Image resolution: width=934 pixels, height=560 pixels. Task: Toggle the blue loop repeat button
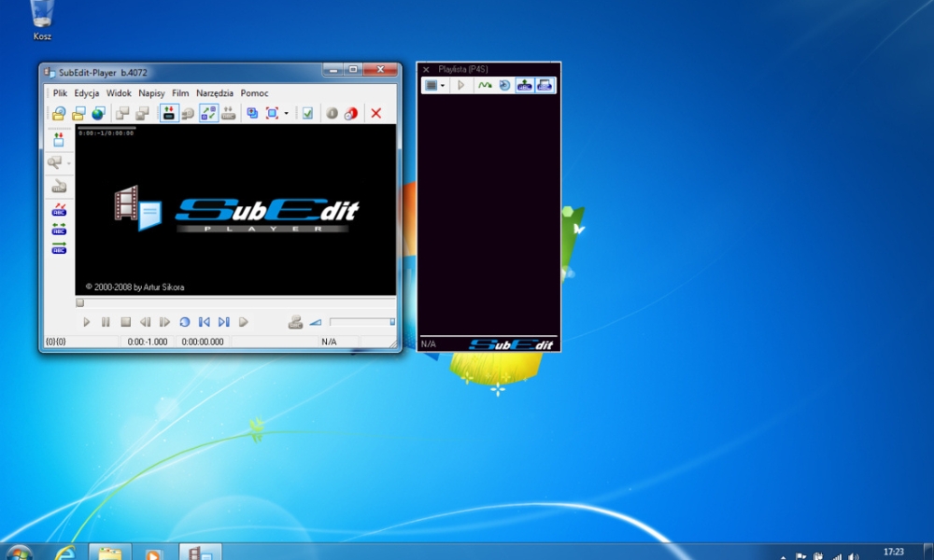(185, 322)
